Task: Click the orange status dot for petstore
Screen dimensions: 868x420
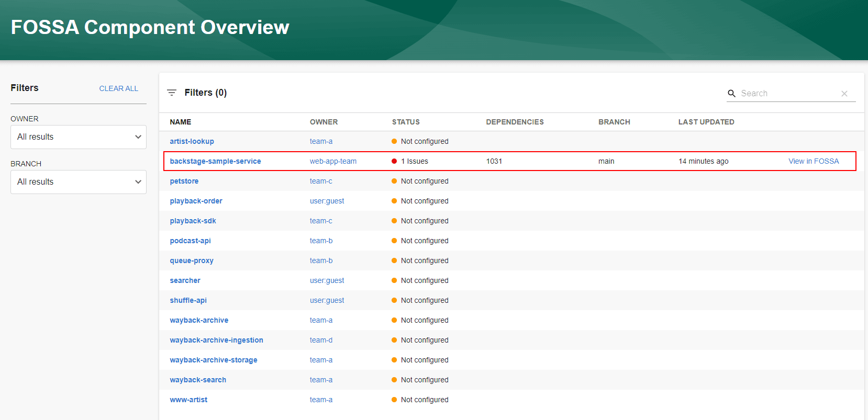Action: pyautogui.click(x=394, y=181)
